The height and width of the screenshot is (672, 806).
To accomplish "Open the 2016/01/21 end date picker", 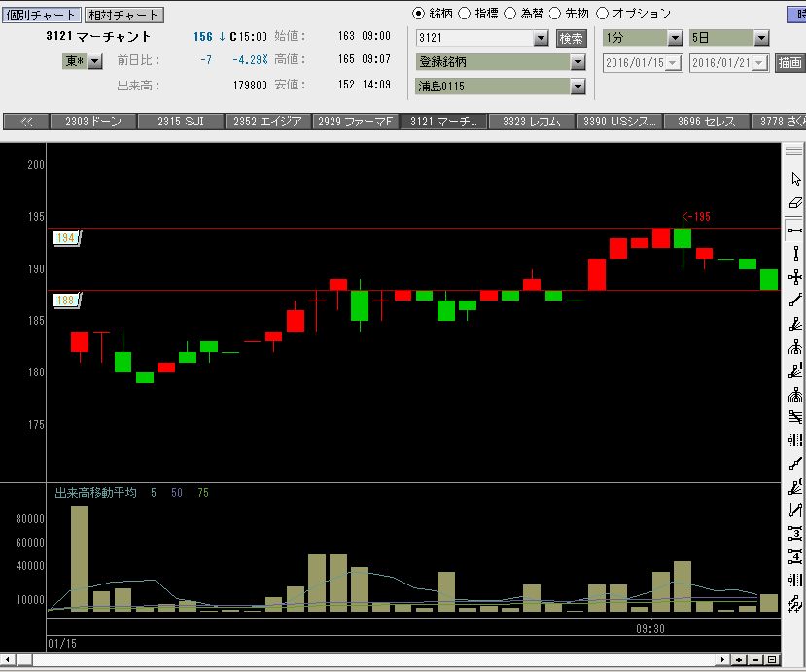I will tap(759, 63).
